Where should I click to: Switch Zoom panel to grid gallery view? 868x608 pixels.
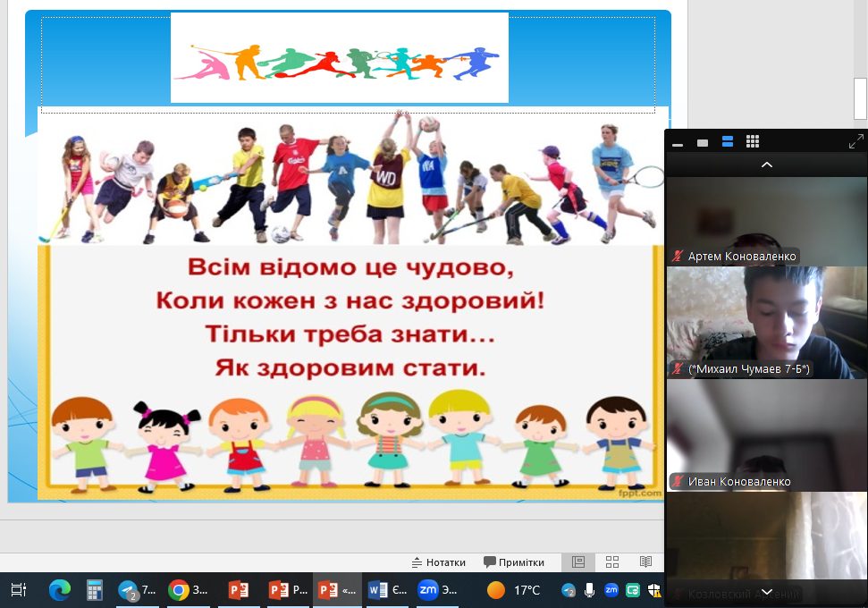(753, 142)
